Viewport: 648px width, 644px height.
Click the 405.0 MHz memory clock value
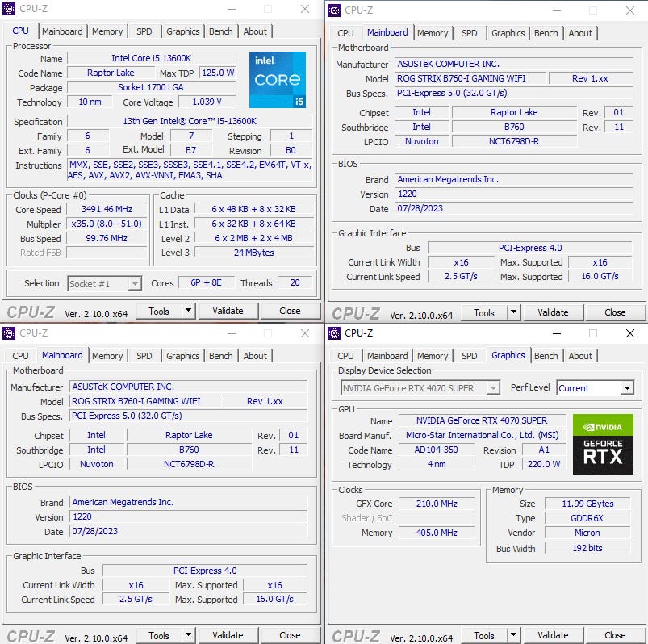(x=437, y=533)
